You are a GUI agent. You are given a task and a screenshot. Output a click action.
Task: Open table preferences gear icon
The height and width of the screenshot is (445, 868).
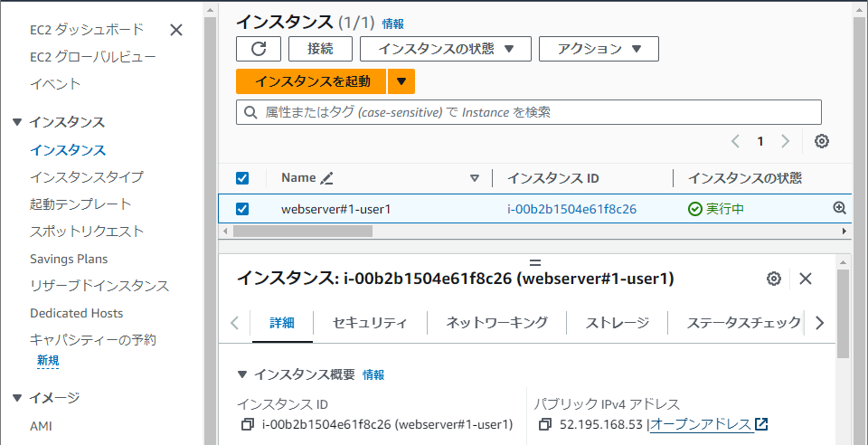(x=822, y=141)
